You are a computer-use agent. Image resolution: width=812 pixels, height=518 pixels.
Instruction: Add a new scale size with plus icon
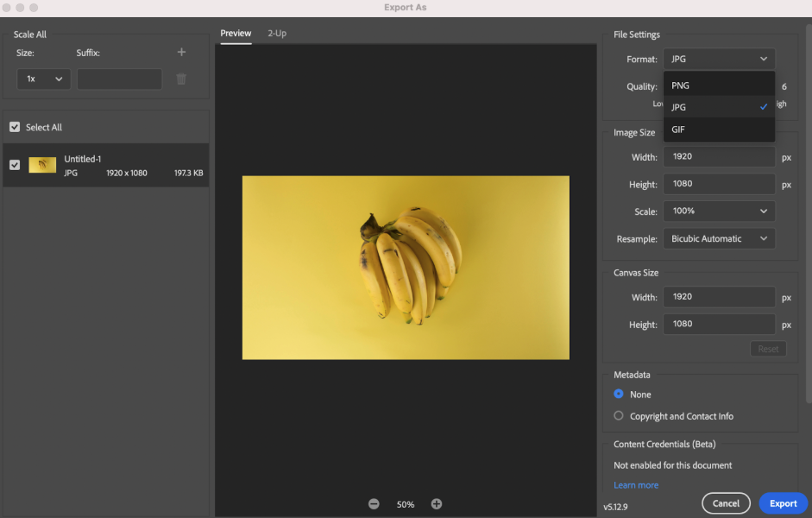point(181,52)
